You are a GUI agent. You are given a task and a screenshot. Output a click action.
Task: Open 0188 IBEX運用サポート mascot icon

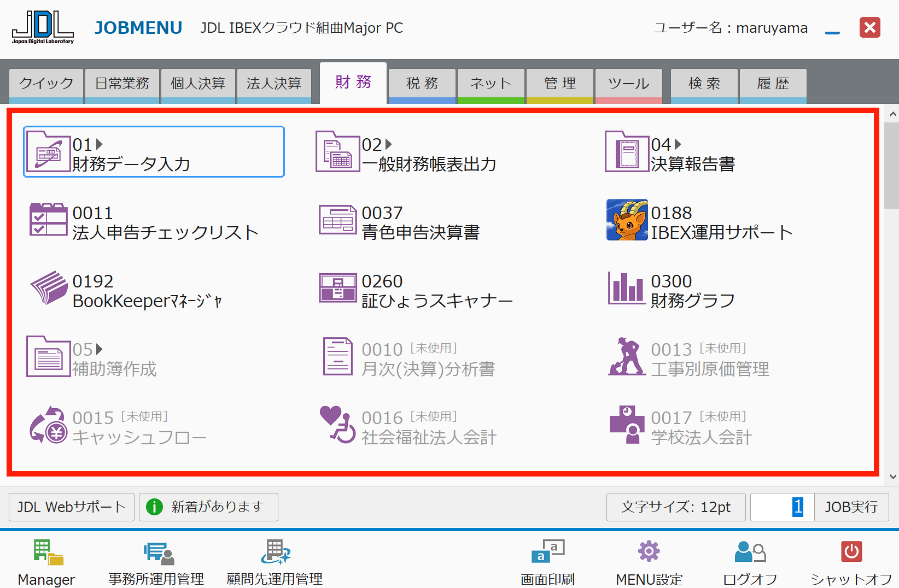(x=627, y=220)
